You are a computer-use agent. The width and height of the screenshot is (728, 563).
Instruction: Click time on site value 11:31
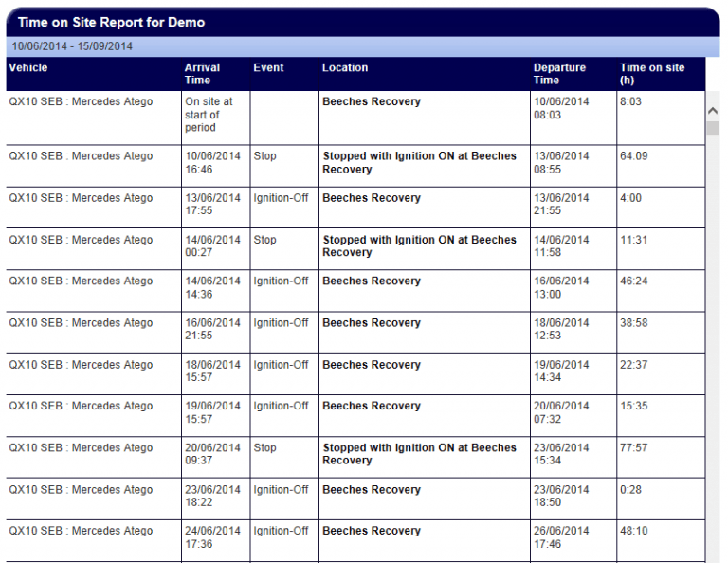pyautogui.click(x=634, y=240)
